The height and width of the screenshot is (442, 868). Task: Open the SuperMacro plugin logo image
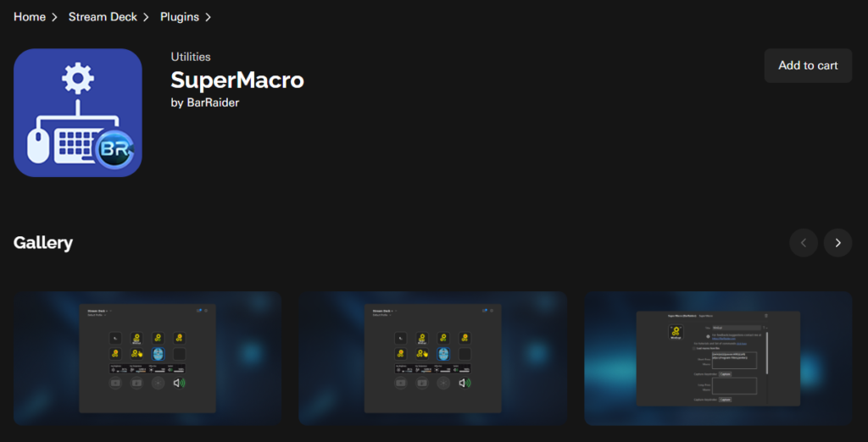point(77,113)
